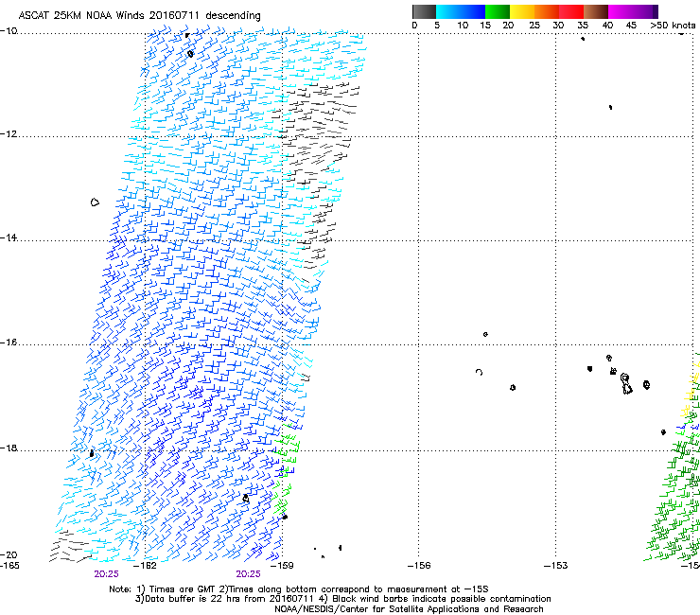Click the '45' label under the color bar
Screen dimensions: 700x615
pyautogui.click(x=631, y=25)
